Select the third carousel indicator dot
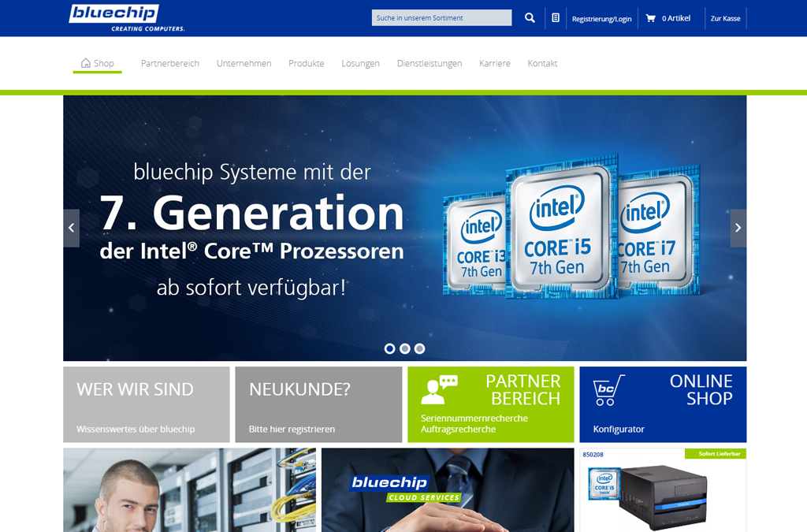The height and width of the screenshot is (532, 807). (x=419, y=348)
